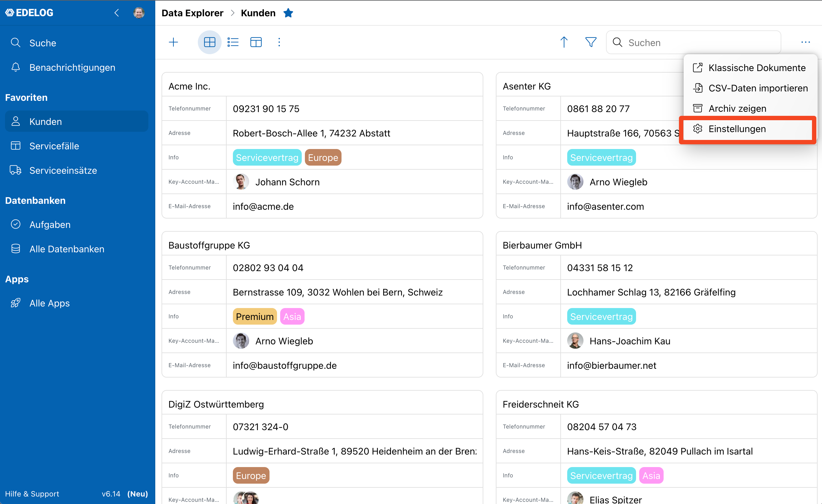Screen dimensions: 822x504
Task: Toggle the favorite star next to Kunden
Action: tap(288, 13)
